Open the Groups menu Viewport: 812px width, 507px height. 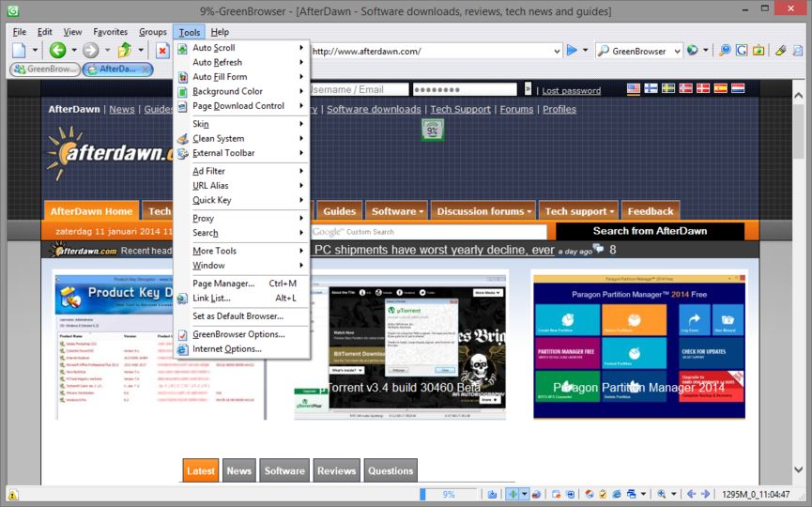coord(153,32)
